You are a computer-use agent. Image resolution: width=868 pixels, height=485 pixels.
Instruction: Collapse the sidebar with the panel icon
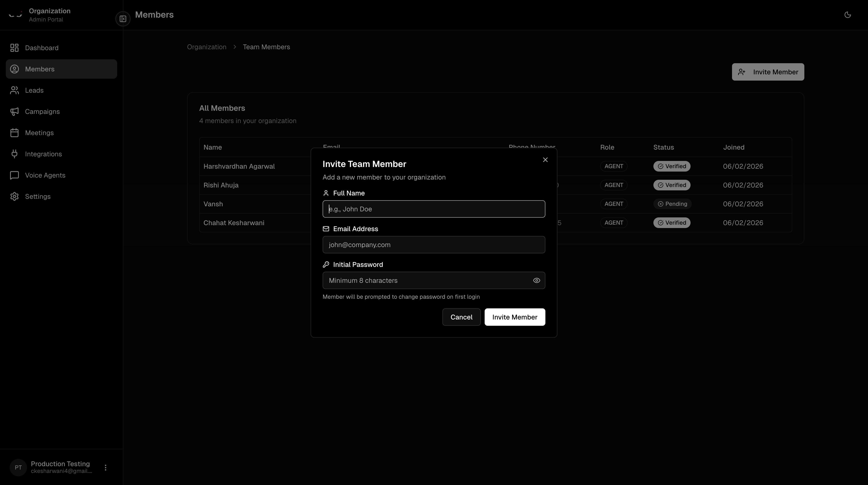[x=123, y=19]
